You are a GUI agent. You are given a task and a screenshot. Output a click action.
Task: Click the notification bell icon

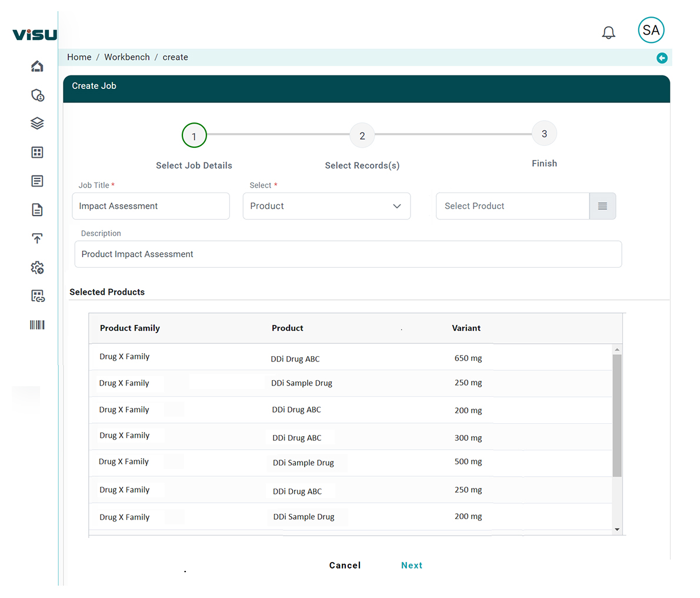pos(608,32)
